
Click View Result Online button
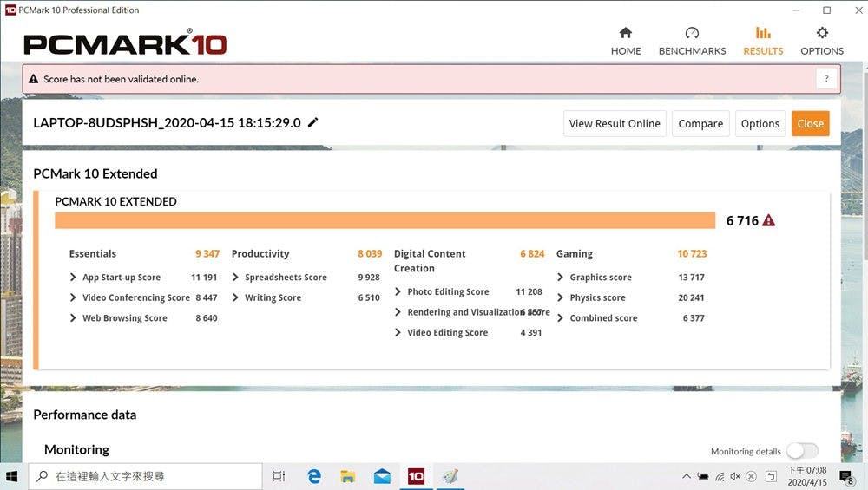[615, 124]
